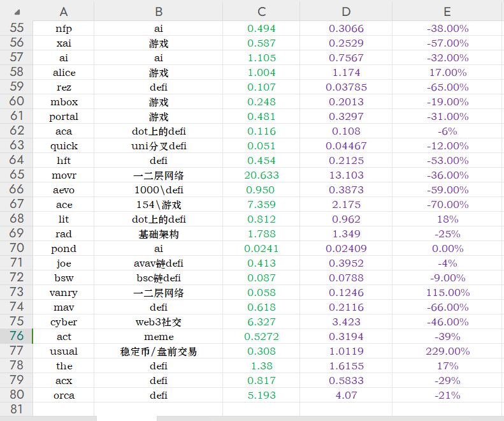Click cell '基础架构'
This screenshot has width=504, height=421.
coord(159,234)
